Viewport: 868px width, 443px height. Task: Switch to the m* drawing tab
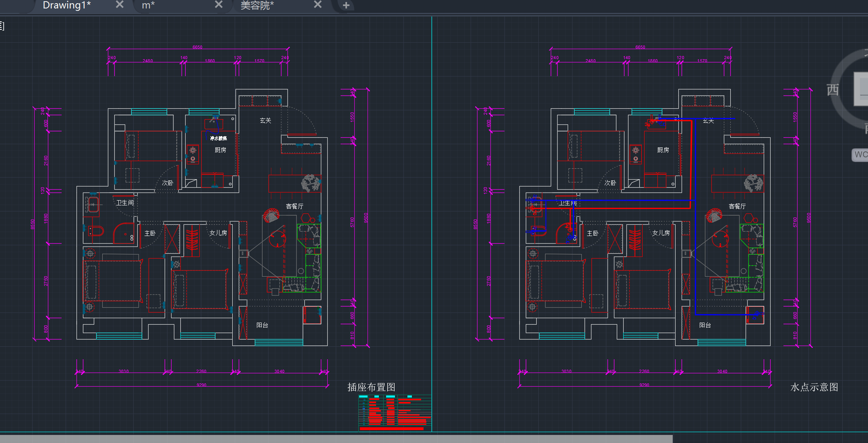pos(148,5)
